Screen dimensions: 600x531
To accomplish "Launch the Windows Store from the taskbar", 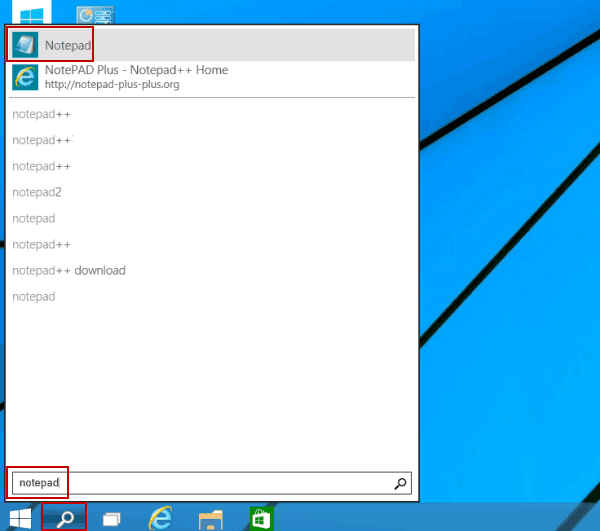I will click(x=261, y=519).
